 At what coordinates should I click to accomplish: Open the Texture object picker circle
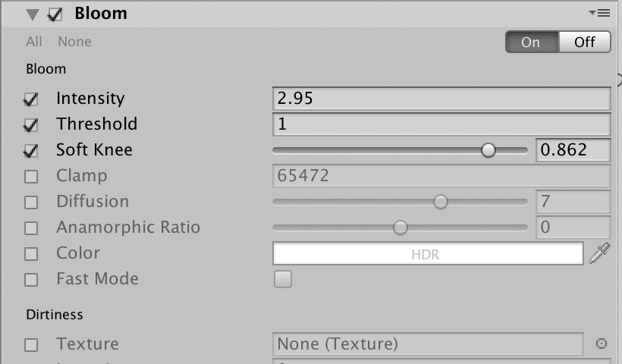[602, 344]
